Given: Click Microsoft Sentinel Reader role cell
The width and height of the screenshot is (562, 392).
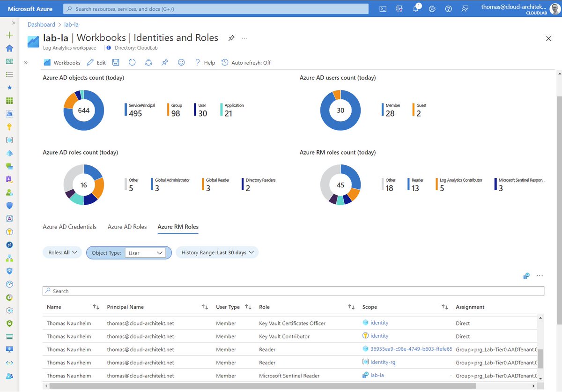Looking at the screenshot, I should (x=289, y=376).
